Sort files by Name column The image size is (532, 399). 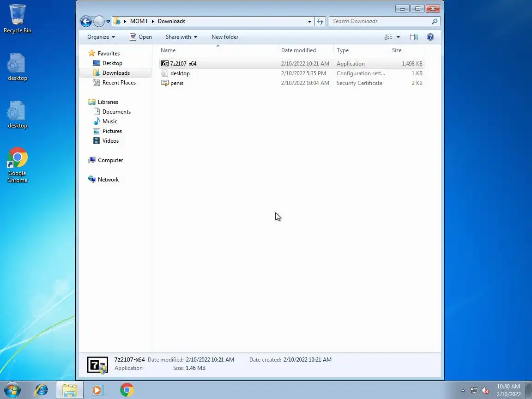(x=218, y=50)
